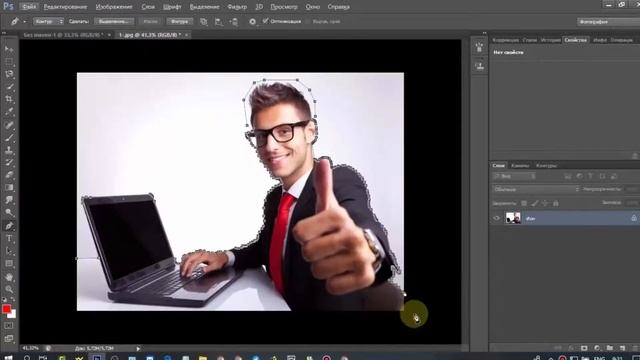Select the Healing Brush tool
Viewport: 640px width, 360px height.
pos(9,125)
